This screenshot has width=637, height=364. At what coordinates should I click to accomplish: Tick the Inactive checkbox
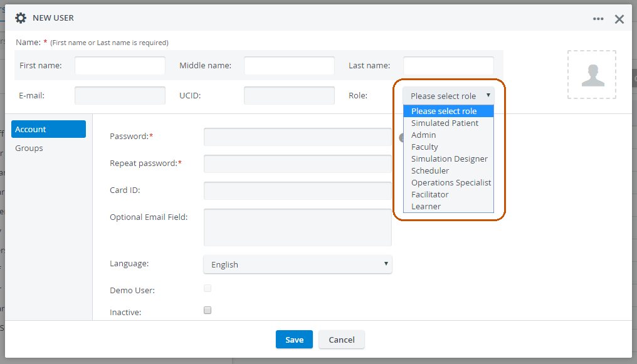point(208,311)
